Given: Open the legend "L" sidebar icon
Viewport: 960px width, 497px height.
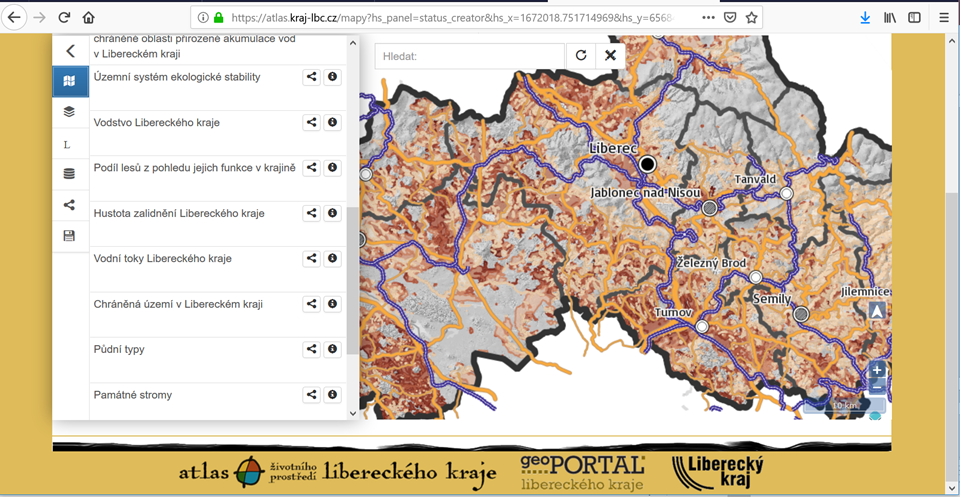Looking at the screenshot, I should click(x=67, y=145).
